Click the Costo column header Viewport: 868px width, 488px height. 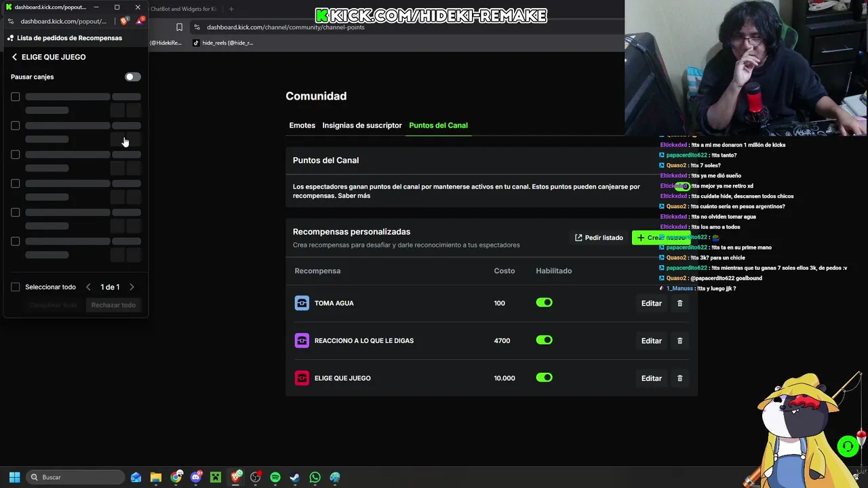pos(505,270)
